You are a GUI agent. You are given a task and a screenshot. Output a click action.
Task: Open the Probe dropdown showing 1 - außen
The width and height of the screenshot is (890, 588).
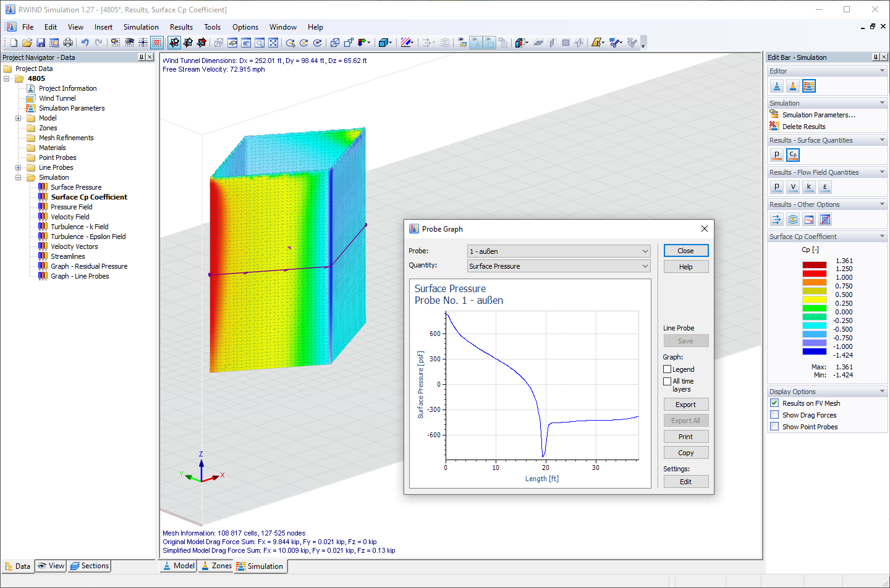(645, 251)
